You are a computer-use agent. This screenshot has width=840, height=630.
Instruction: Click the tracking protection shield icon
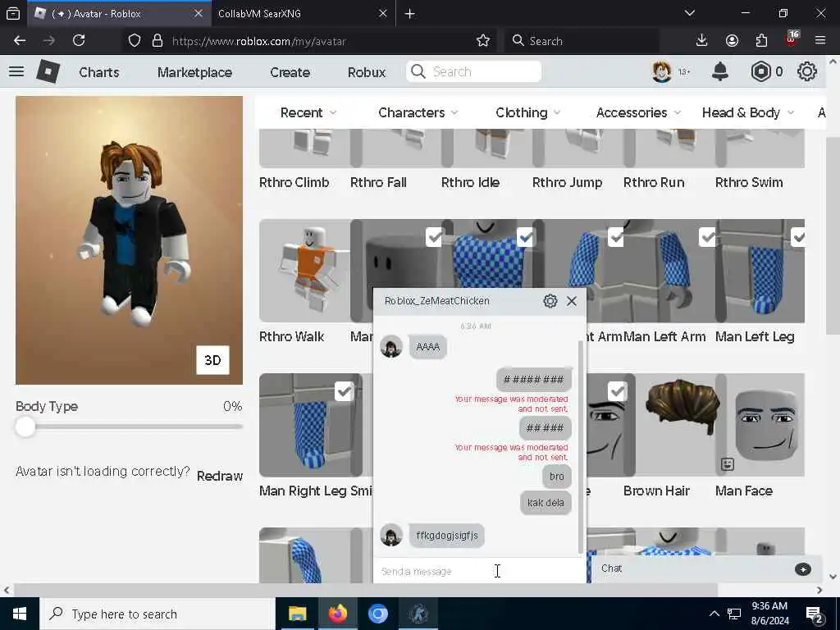pyautogui.click(x=135, y=41)
